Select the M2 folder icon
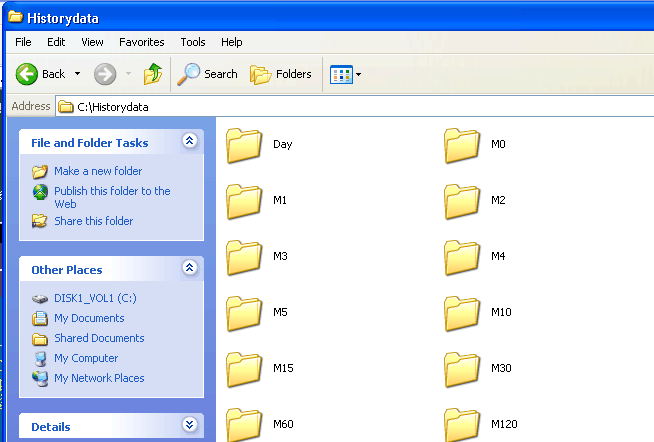654x442 pixels. click(x=462, y=201)
